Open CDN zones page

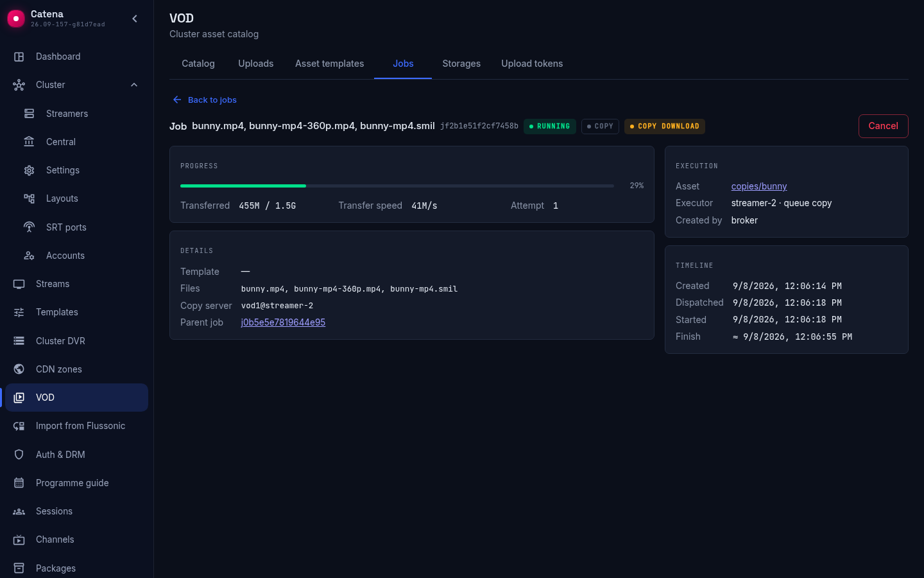(77, 369)
